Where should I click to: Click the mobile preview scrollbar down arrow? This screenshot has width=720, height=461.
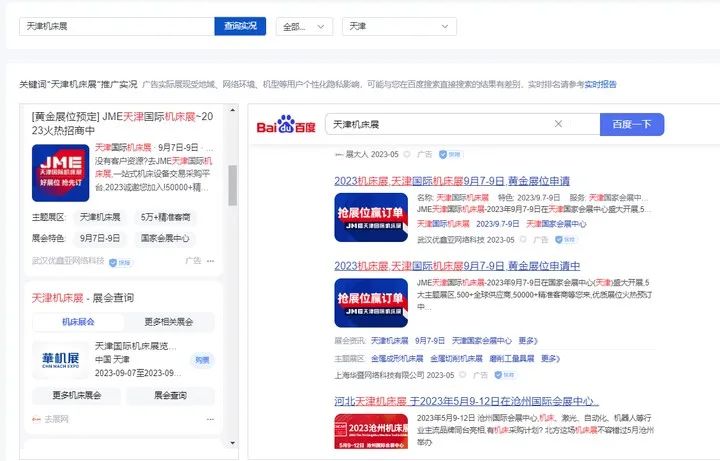click(232, 443)
